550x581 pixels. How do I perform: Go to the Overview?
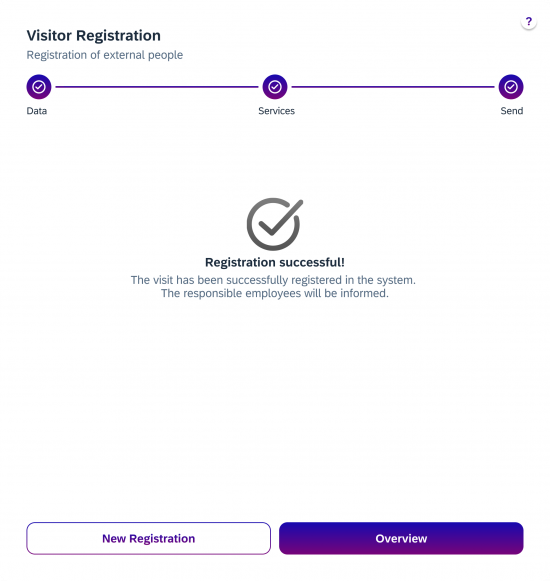(x=401, y=538)
